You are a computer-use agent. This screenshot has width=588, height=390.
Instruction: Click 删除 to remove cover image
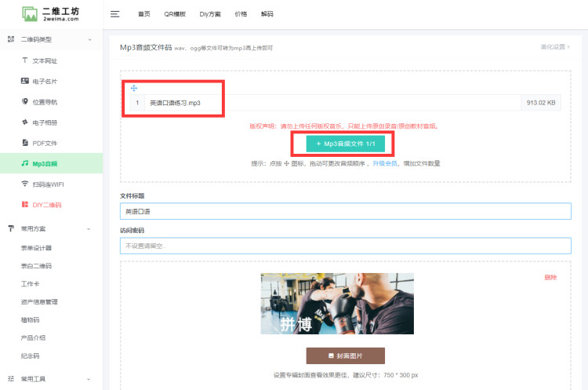[550, 277]
